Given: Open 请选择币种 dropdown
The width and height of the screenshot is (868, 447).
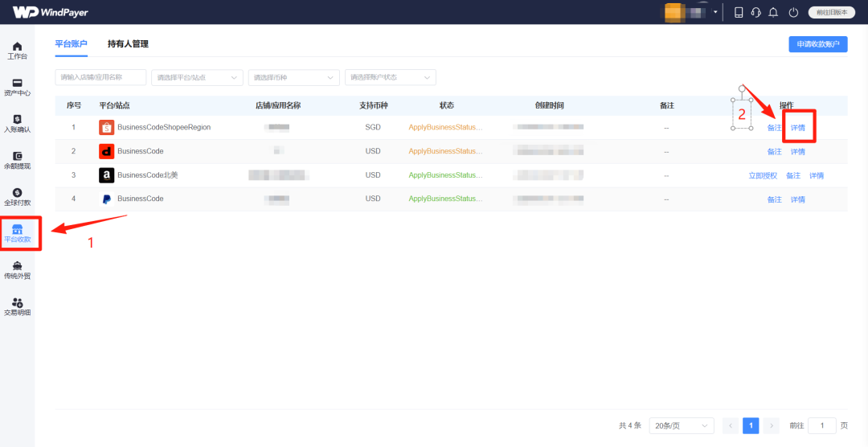Looking at the screenshot, I should click(294, 77).
